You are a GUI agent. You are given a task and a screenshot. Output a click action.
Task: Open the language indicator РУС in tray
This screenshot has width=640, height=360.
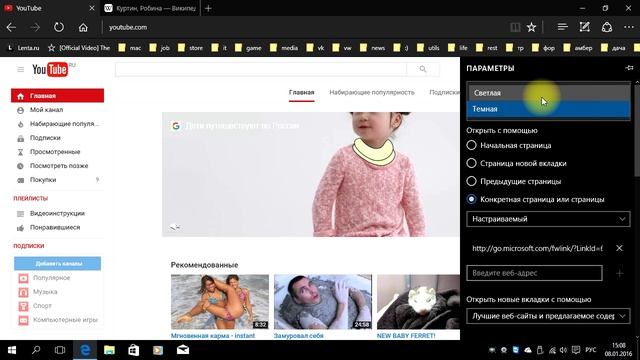tap(591, 350)
